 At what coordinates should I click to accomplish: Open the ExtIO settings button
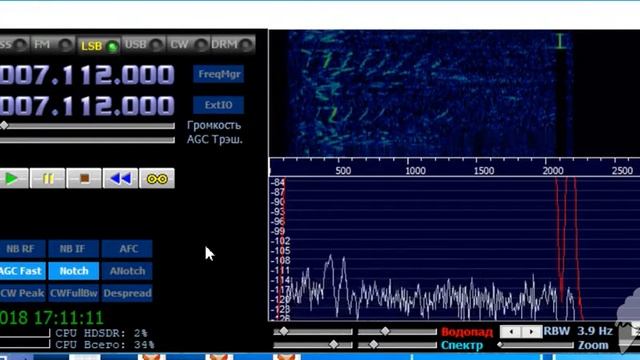pyautogui.click(x=219, y=105)
